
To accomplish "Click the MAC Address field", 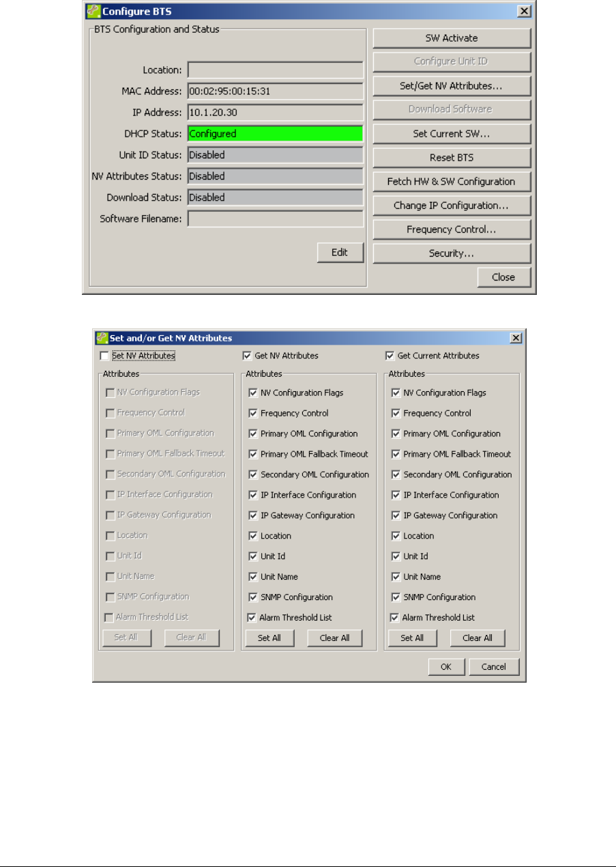I will coord(276,91).
